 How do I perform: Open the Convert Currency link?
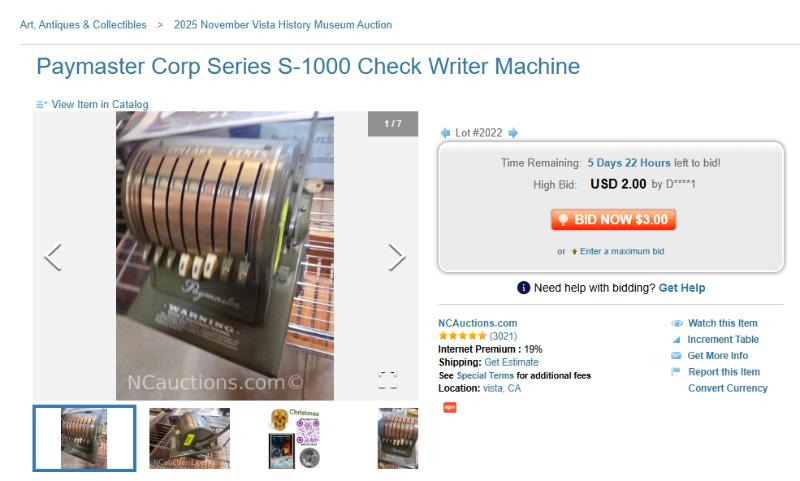(728, 388)
